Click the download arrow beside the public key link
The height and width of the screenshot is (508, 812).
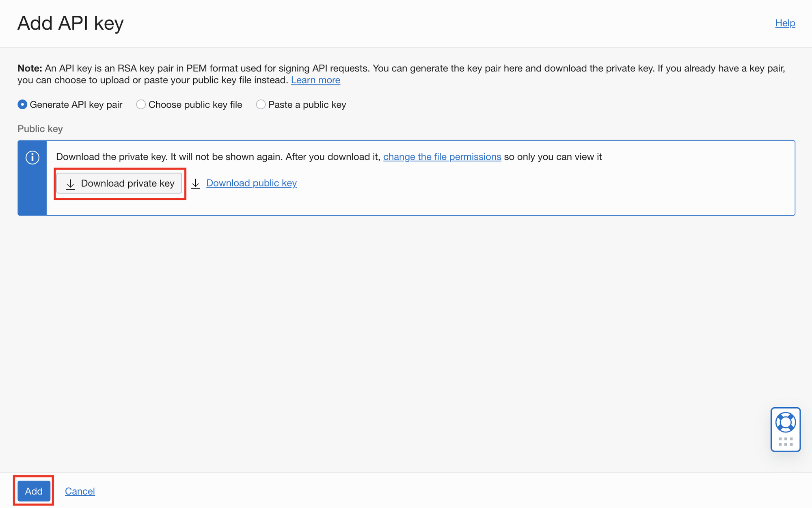(x=196, y=184)
